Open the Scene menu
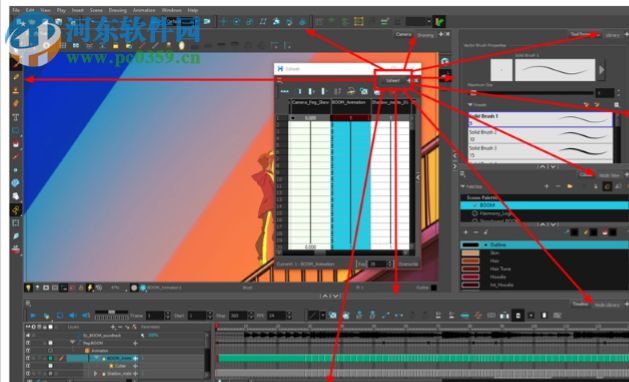 [96, 10]
